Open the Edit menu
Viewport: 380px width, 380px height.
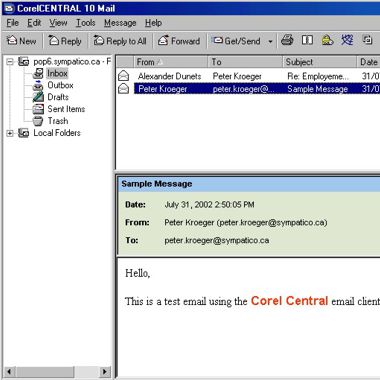tap(34, 23)
